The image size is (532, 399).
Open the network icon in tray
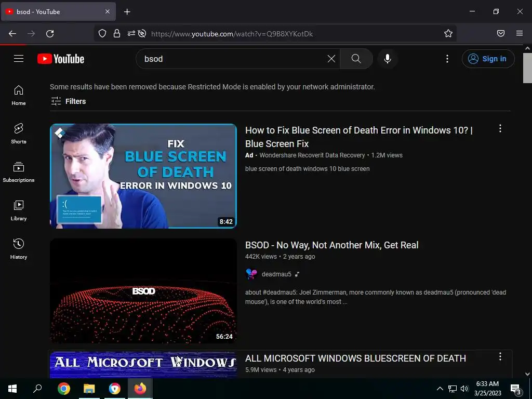click(453, 389)
